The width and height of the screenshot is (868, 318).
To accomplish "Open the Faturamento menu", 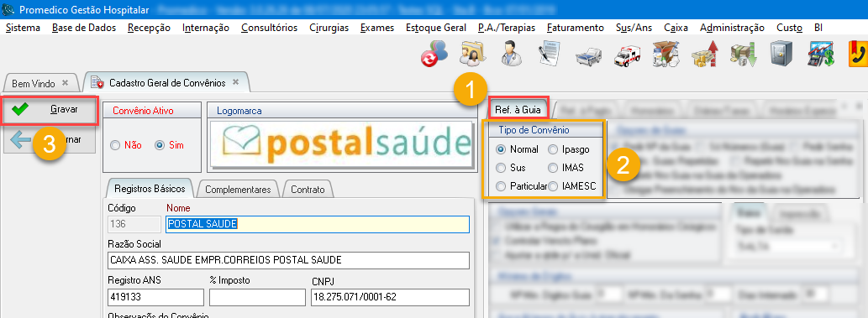I will [x=575, y=28].
